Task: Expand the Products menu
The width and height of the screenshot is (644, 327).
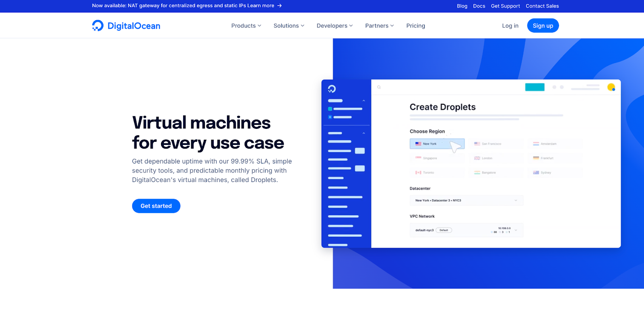Action: click(x=246, y=26)
